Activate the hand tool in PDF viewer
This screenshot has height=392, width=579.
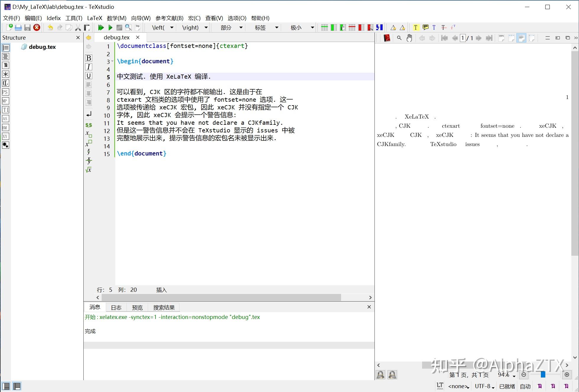point(409,38)
